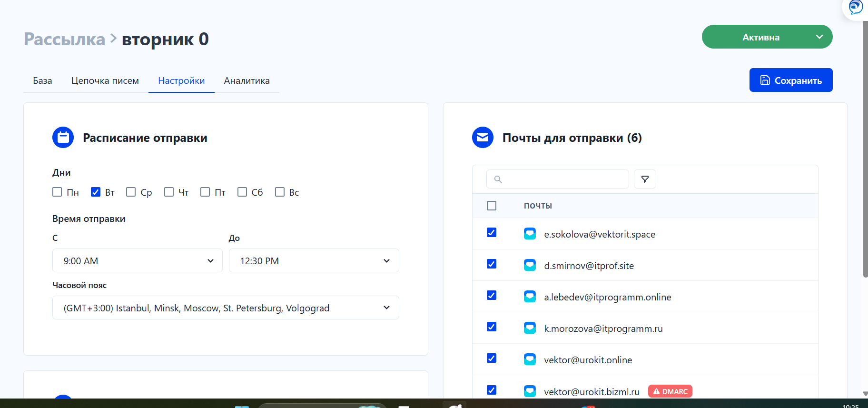868x408 pixels.
Task: Open the Часовой пояс timezone dropdown
Action: [x=226, y=308]
